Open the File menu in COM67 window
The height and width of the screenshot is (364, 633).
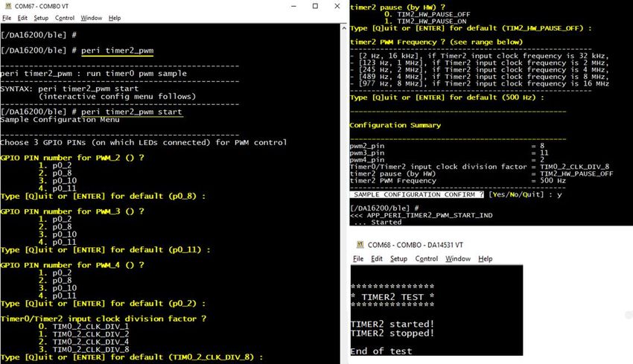tap(7, 18)
